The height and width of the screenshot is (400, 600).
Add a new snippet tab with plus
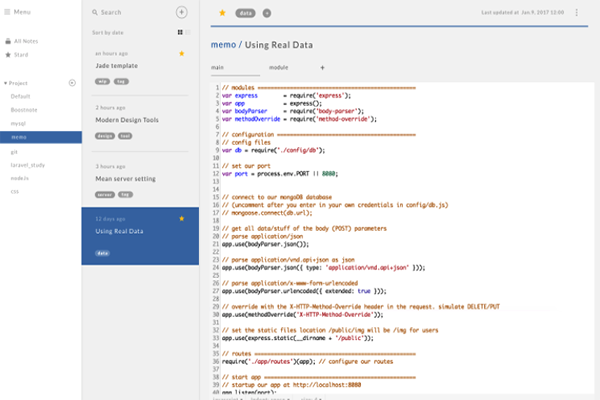(322, 68)
